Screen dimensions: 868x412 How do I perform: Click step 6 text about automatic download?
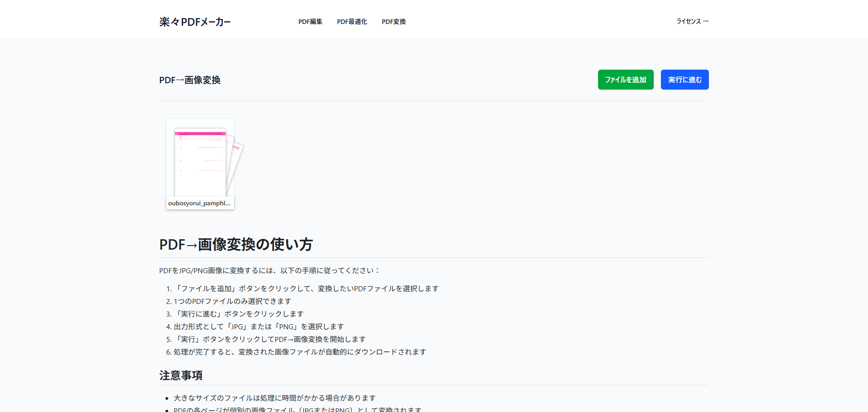coord(300,352)
